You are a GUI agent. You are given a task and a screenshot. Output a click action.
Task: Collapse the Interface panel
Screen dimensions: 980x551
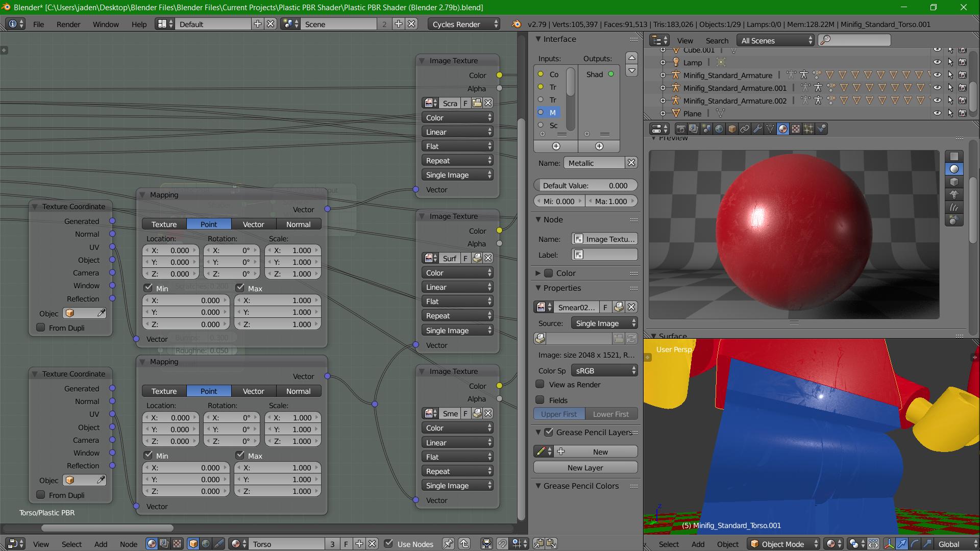538,39
